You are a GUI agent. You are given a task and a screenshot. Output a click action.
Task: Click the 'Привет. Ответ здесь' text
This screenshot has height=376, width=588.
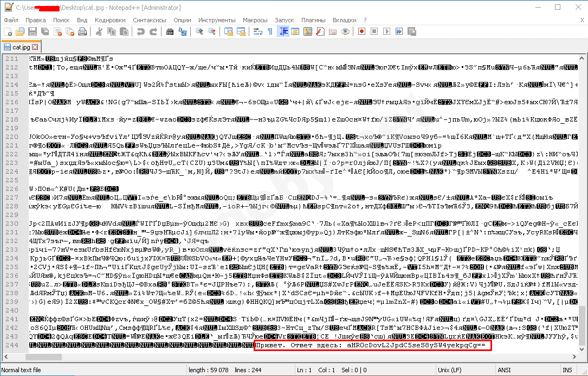point(299,345)
